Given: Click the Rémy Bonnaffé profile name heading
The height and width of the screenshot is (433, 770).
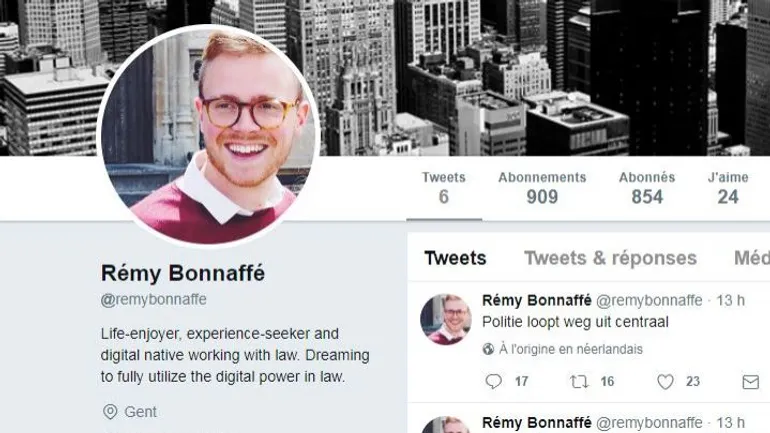Looking at the screenshot, I should [183, 273].
